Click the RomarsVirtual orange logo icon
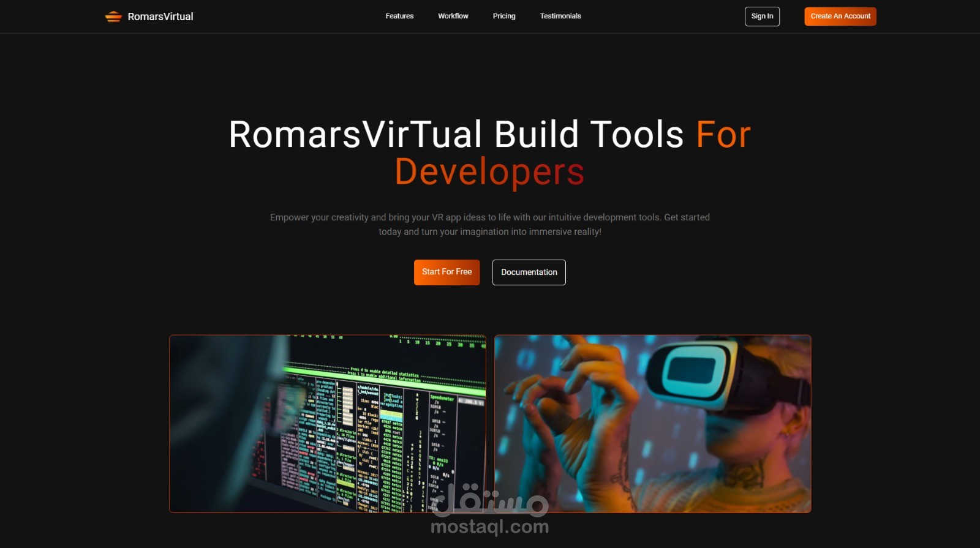 [113, 17]
